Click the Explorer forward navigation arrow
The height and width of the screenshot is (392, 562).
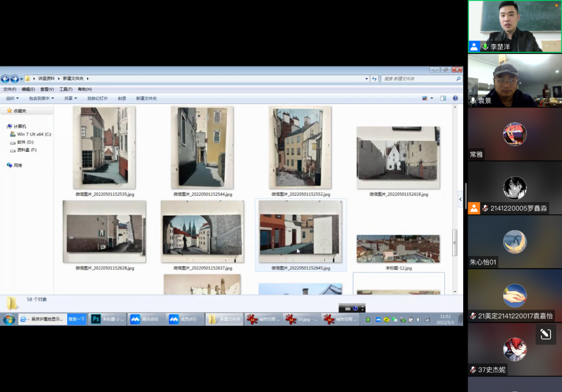[x=15, y=79]
